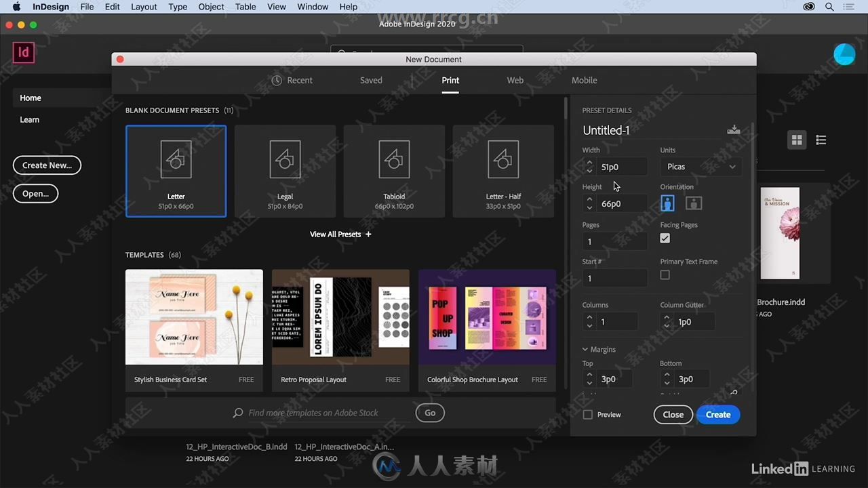Open the File menu
Image resolution: width=868 pixels, height=488 pixels.
[x=87, y=7]
